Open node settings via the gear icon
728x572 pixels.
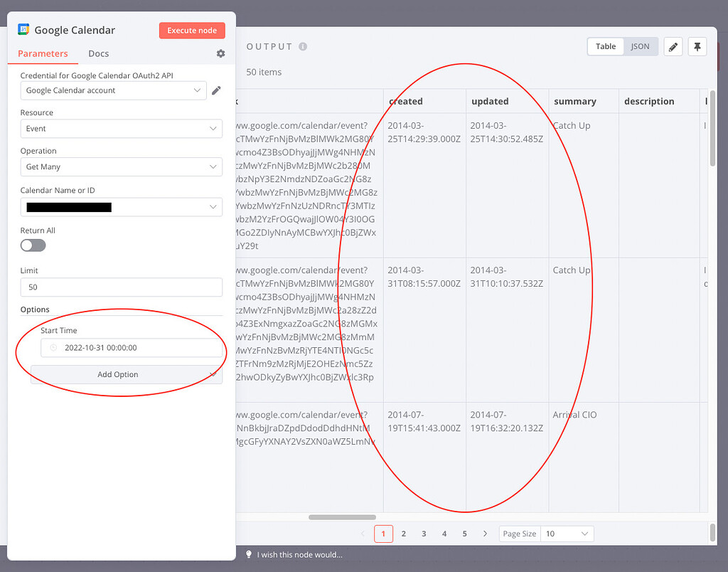point(220,53)
